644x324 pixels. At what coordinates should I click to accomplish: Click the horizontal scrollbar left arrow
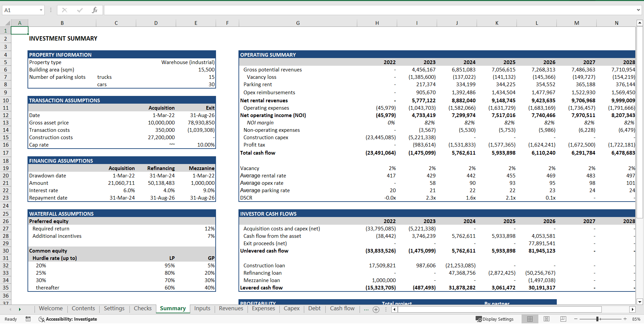(394, 309)
